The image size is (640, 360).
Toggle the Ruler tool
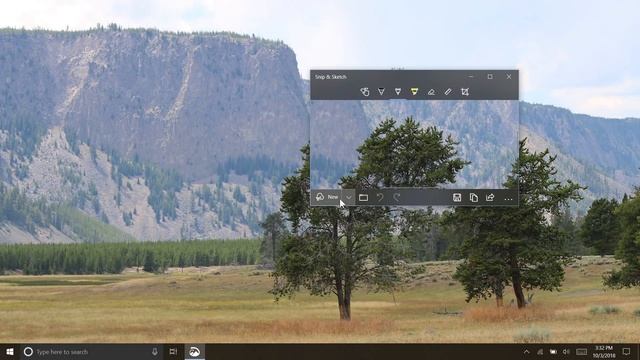(448, 92)
